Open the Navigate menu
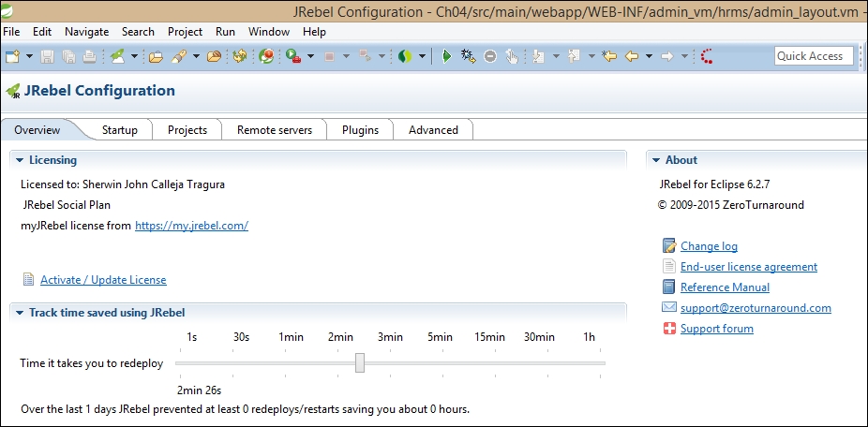 click(x=86, y=32)
